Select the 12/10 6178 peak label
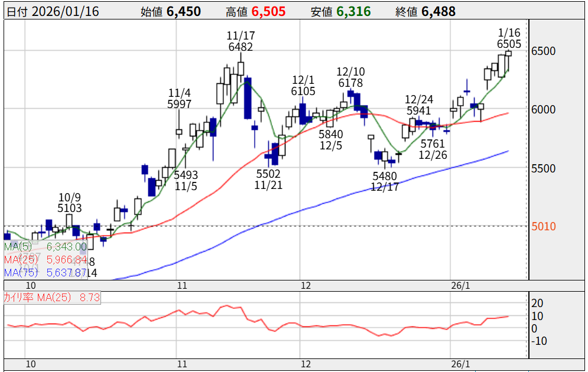Screen dimensions: 588x372 point(350,77)
